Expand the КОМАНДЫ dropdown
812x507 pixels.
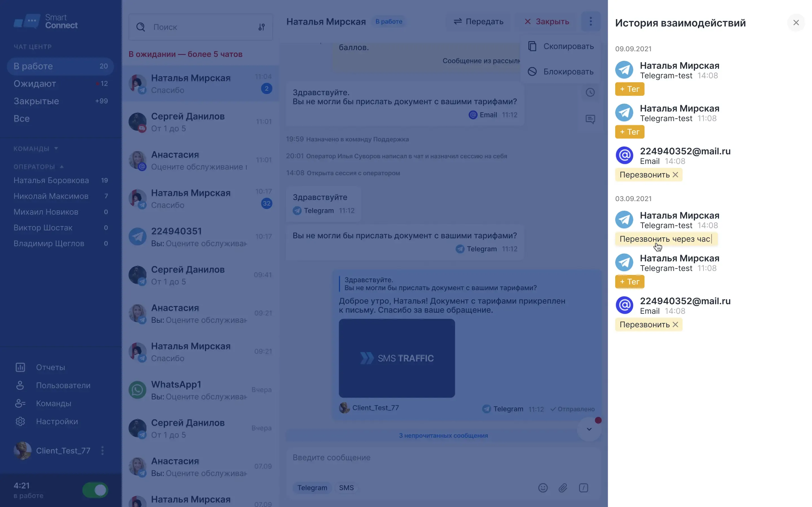pyautogui.click(x=56, y=148)
